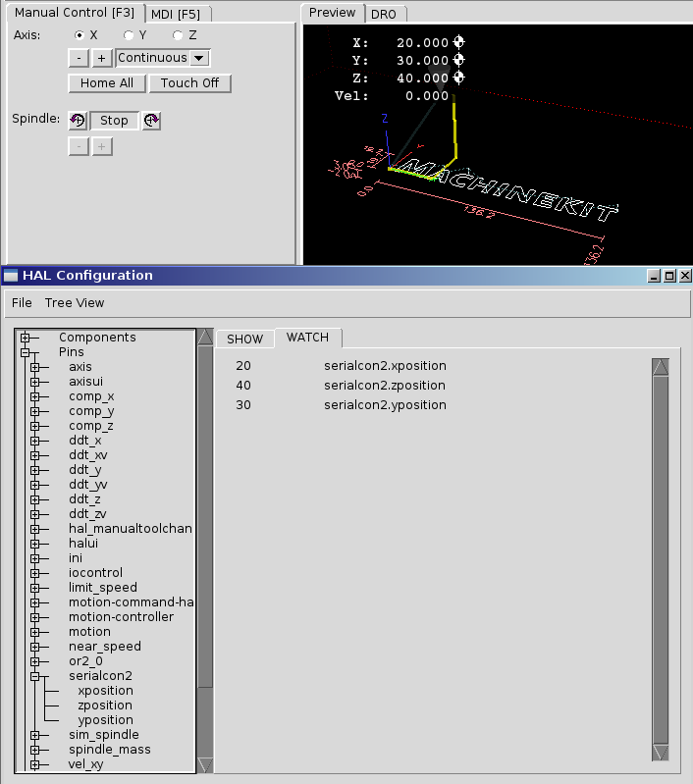Click tree scrollbar down arrow
The width and height of the screenshot is (693, 784).
[x=205, y=765]
